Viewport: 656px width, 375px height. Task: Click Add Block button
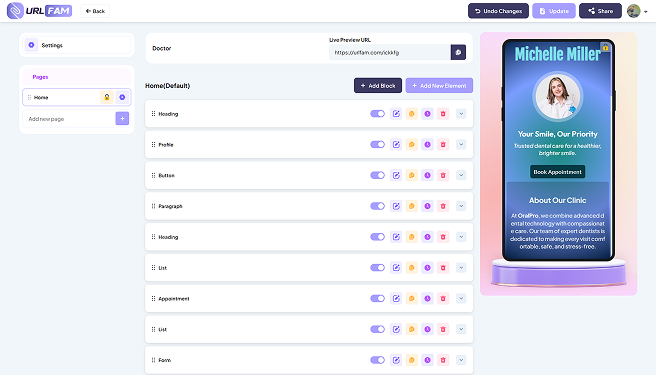(378, 85)
